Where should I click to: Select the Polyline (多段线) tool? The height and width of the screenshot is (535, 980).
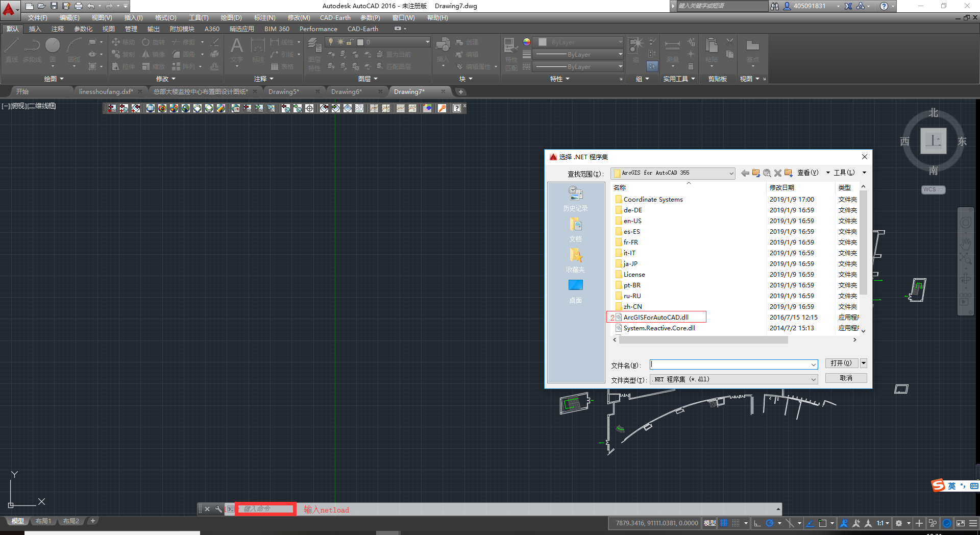point(32,50)
